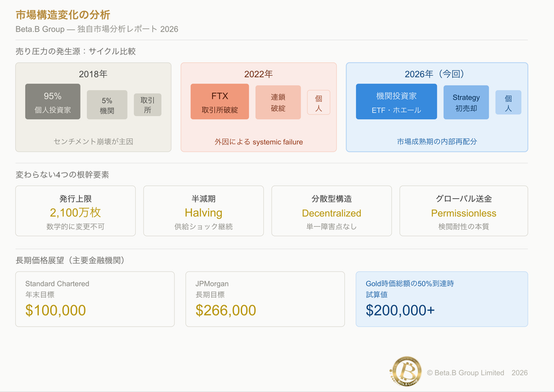This screenshot has height=392, width=554.
Task: Select the 連鎖破綻 block
Action: [x=278, y=102]
